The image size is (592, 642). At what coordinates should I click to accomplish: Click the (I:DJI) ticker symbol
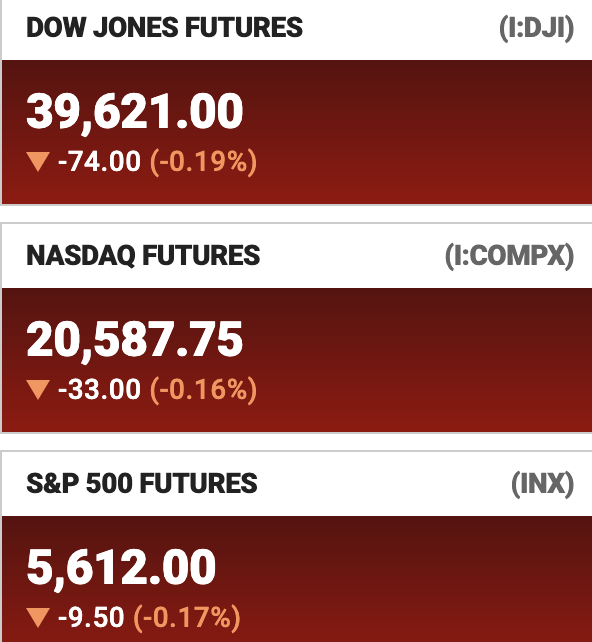(537, 29)
